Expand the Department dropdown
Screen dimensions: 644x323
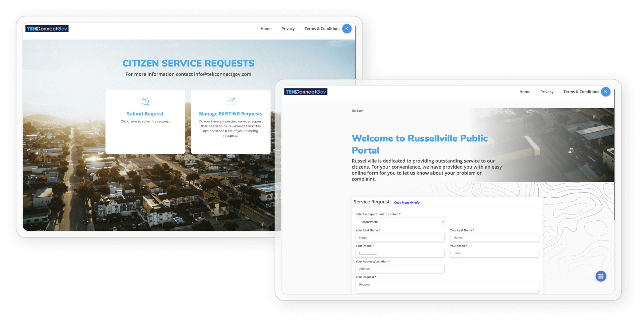(400, 222)
